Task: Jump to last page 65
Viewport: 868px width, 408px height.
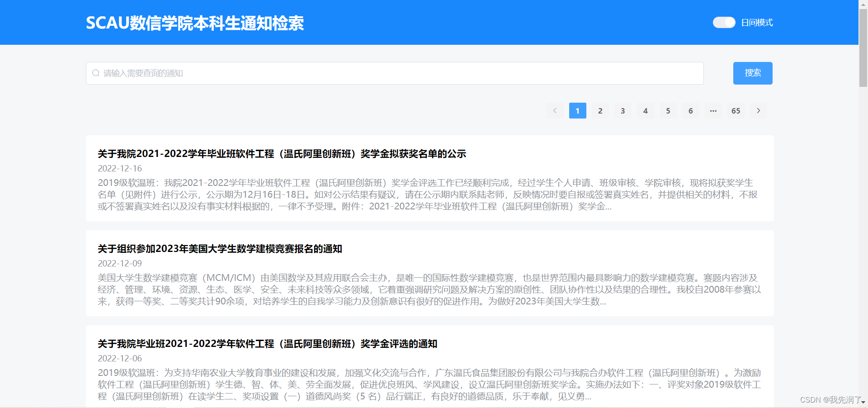Action: 736,111
